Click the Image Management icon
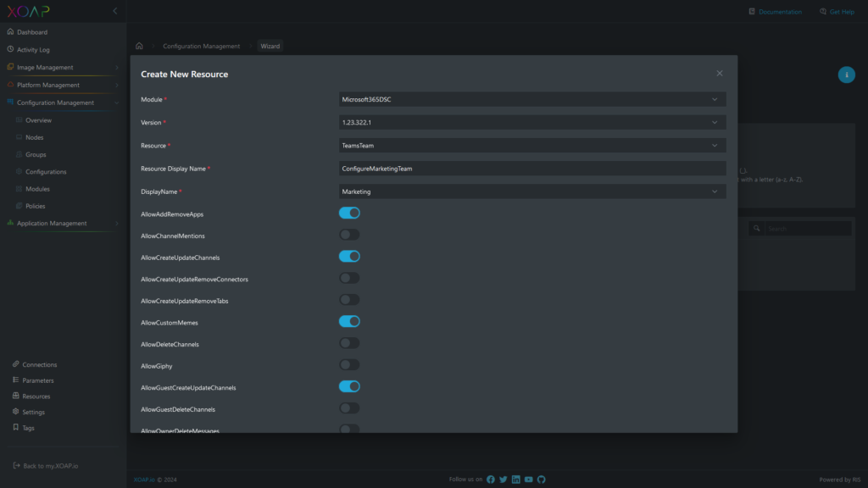 (x=10, y=67)
